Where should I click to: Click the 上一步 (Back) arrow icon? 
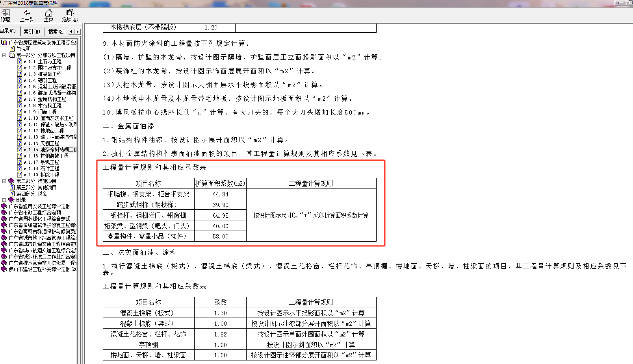coord(27,13)
